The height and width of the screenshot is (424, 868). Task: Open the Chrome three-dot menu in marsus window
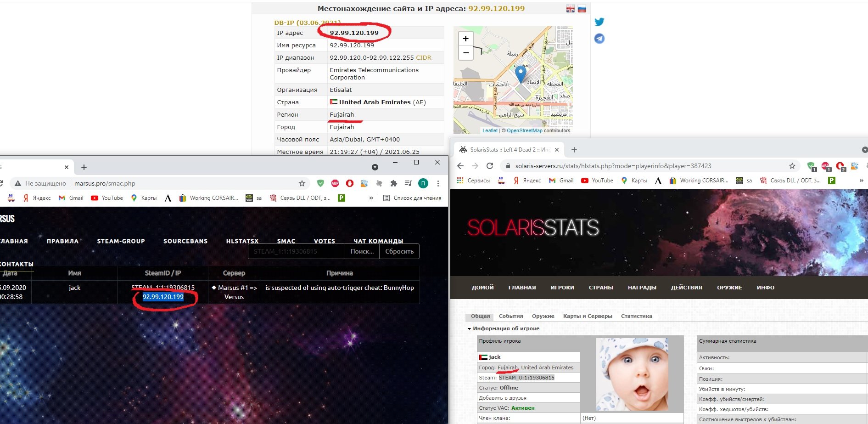pos(438,183)
